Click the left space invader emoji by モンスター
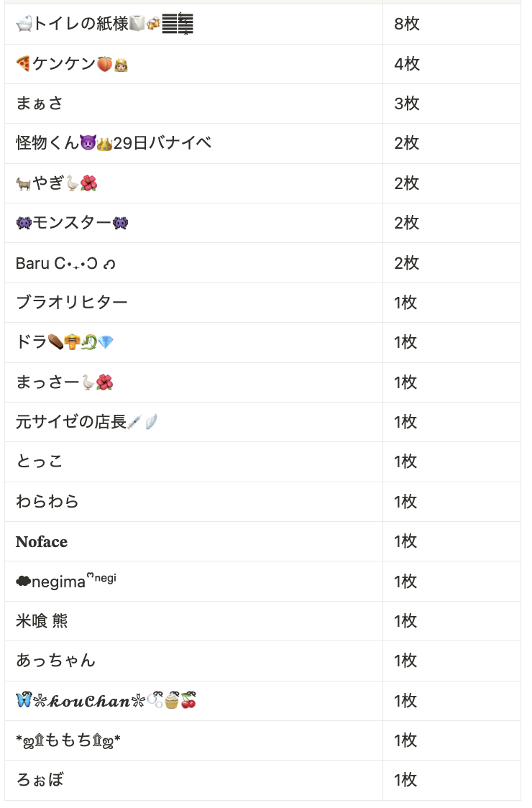The width and height of the screenshot is (532, 808). click(24, 223)
